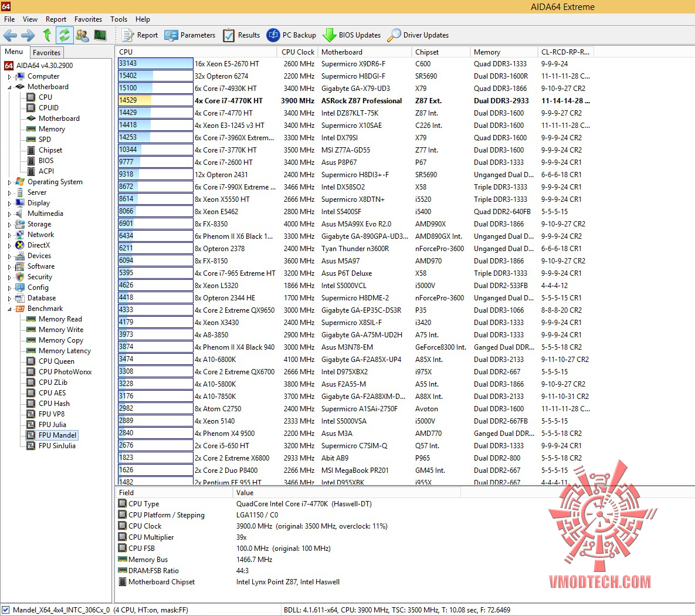The height and width of the screenshot is (616, 695).
Task: Collapse the Benchmark tree node
Action: coord(9,309)
